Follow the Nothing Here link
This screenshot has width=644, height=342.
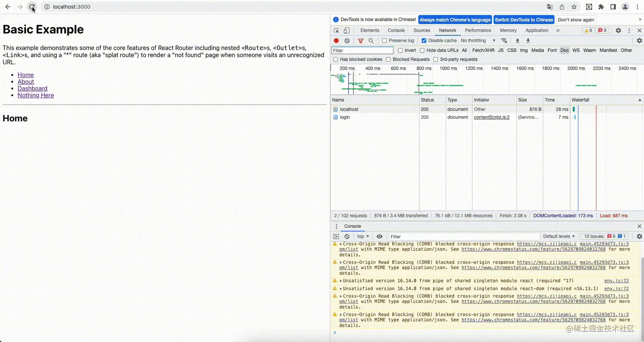(x=35, y=95)
